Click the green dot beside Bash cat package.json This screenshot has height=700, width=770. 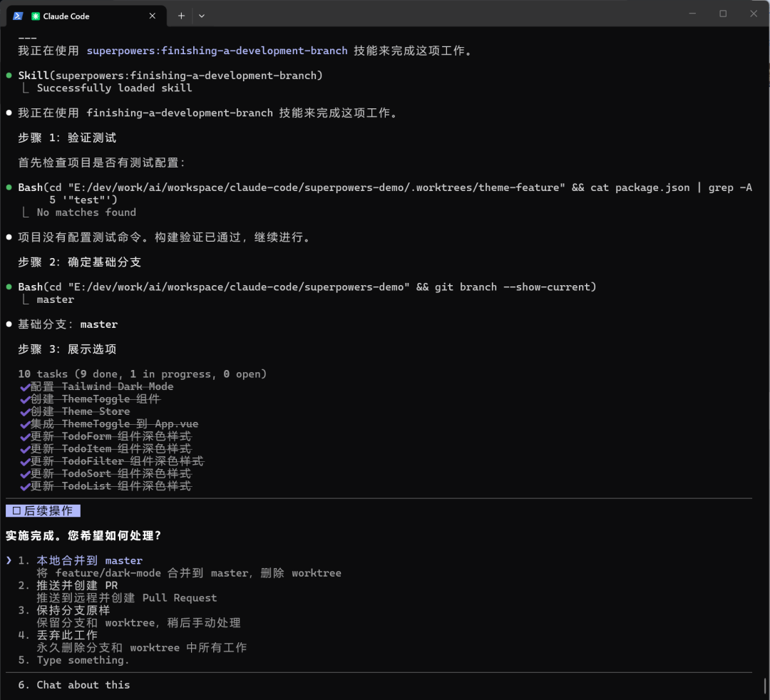(9, 187)
